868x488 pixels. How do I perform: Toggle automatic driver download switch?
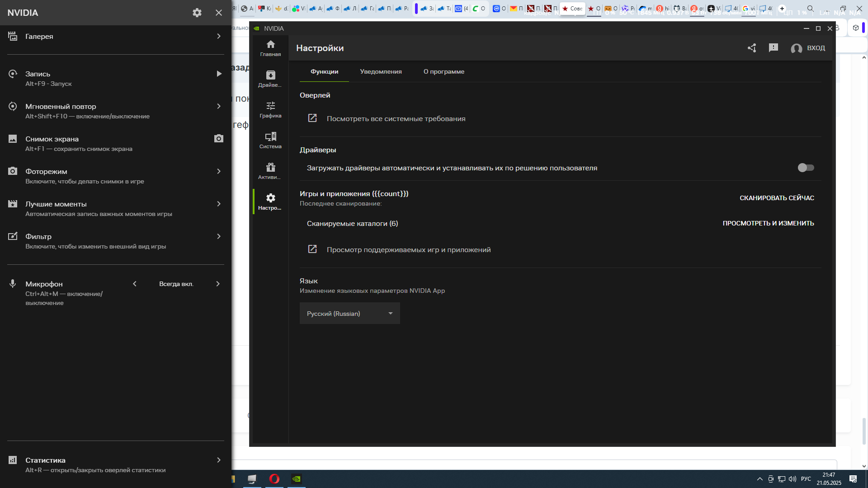point(806,168)
